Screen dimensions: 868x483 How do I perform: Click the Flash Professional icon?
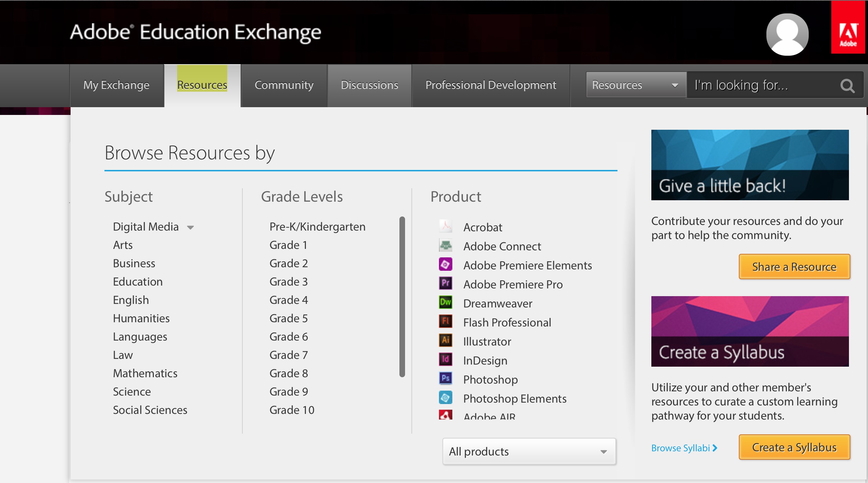coord(445,322)
